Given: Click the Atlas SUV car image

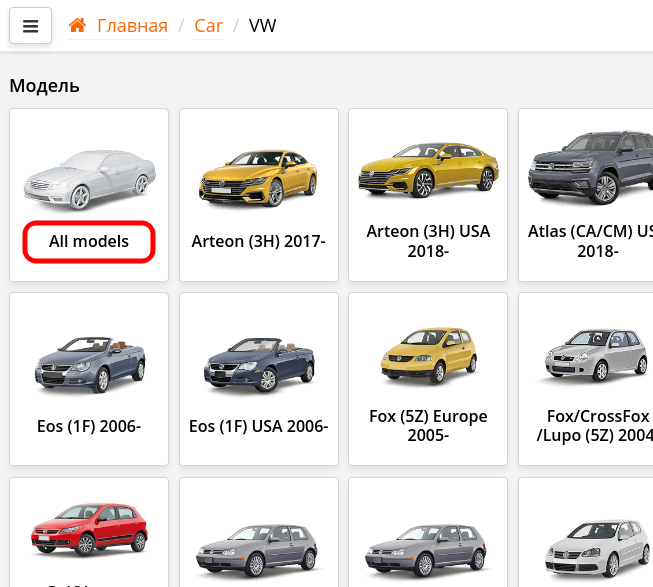Looking at the screenshot, I should tap(591, 167).
